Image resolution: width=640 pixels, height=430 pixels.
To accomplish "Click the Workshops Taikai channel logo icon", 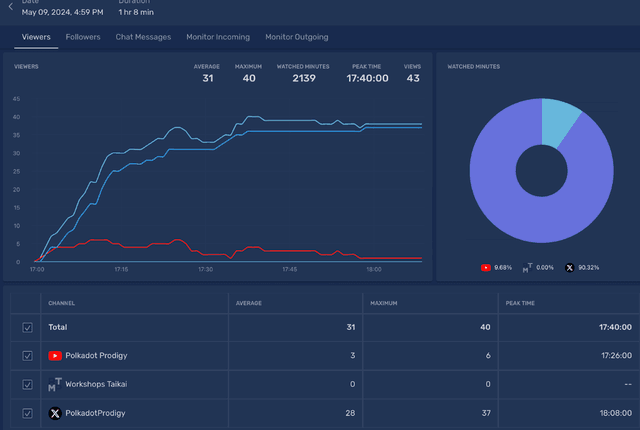I will click(x=55, y=384).
